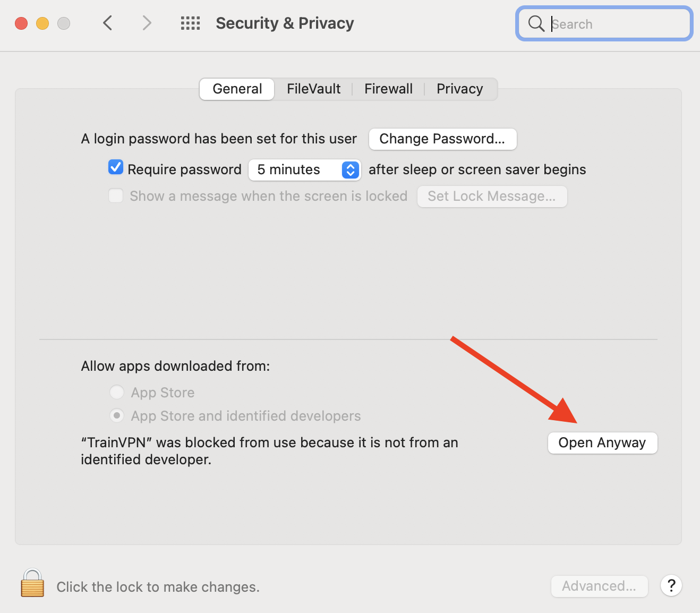Go back with the left chevron
700x613 pixels.
click(x=108, y=23)
